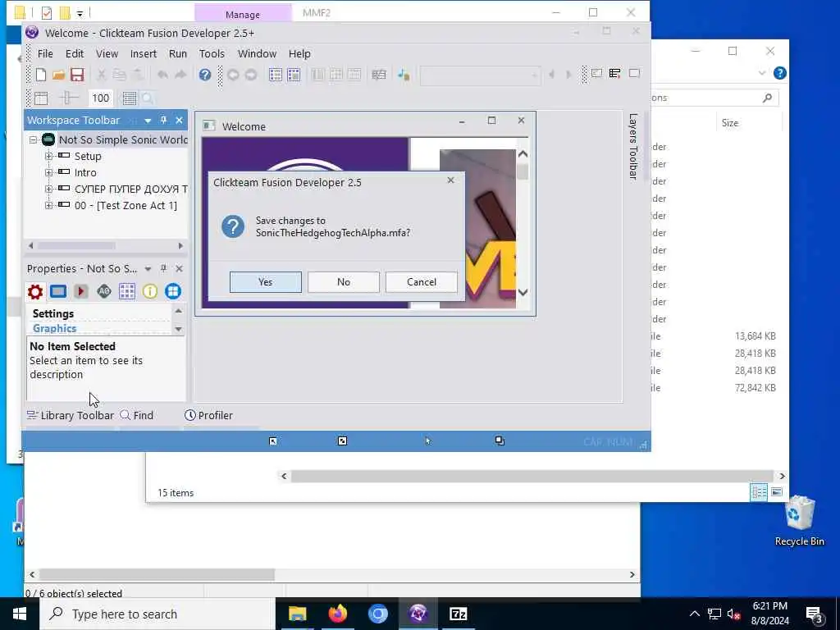Open the red gear Settings properties tab
Image resolution: width=840 pixels, height=630 pixels.
point(35,291)
